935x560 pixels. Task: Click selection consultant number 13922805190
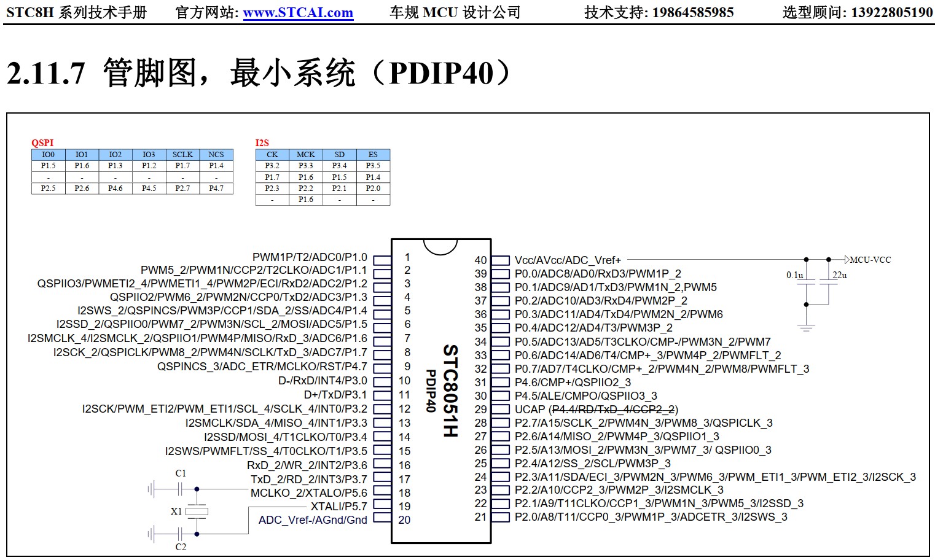(891, 12)
